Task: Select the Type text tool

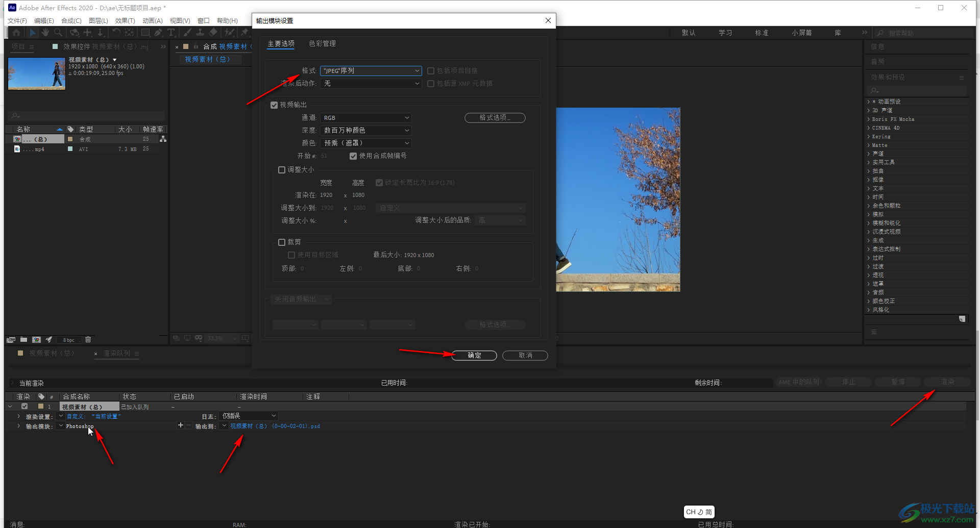Action: (x=171, y=33)
